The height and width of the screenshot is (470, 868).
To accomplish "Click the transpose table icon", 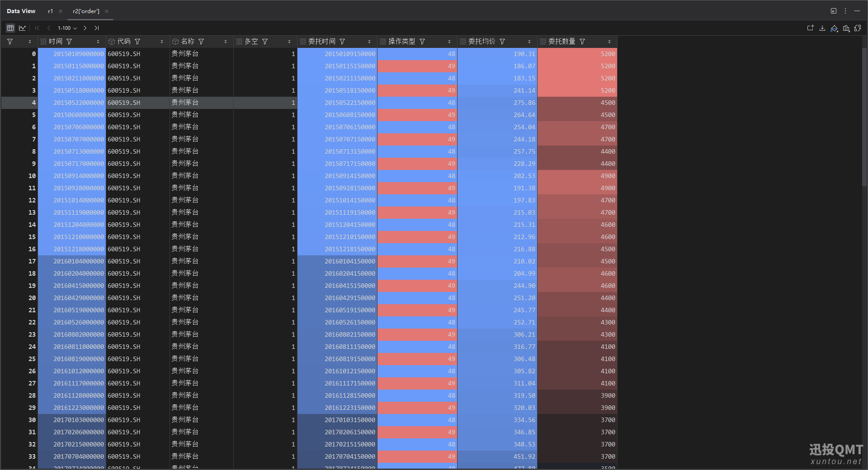I will (x=858, y=28).
